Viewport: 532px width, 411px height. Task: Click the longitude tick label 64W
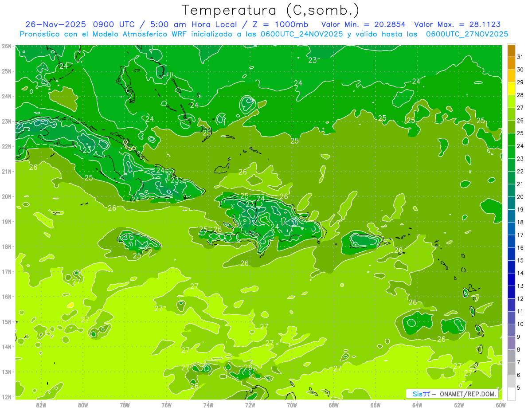[417, 404]
